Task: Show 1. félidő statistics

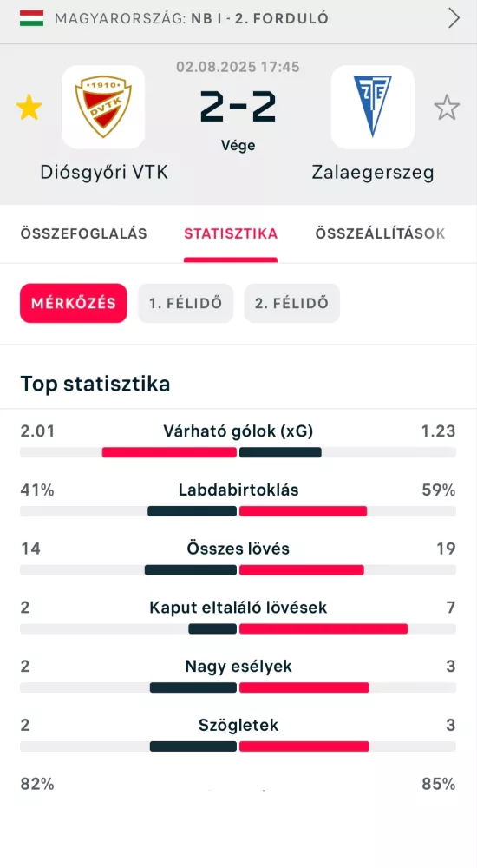Action: 186,303
